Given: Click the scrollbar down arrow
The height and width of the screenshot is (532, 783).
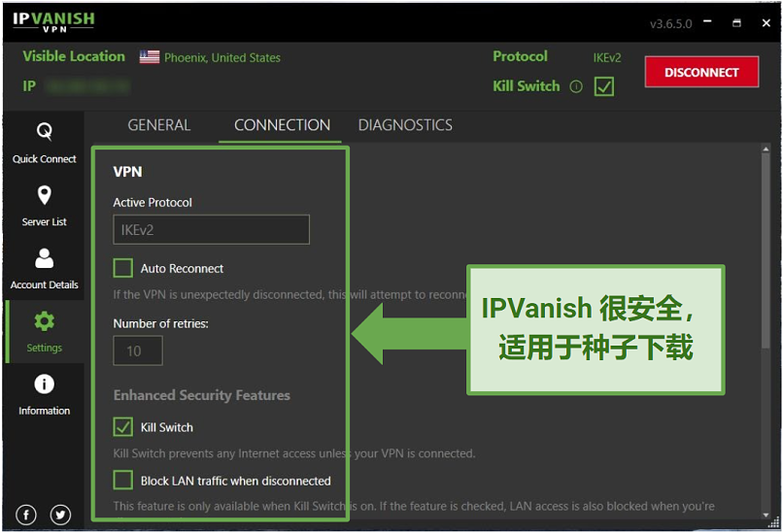Looking at the screenshot, I should click(766, 515).
